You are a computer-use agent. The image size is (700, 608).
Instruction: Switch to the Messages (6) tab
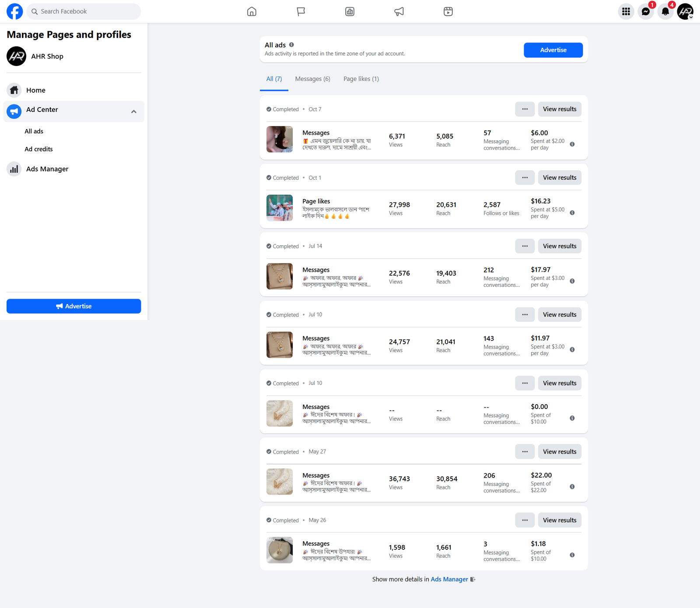coord(312,79)
